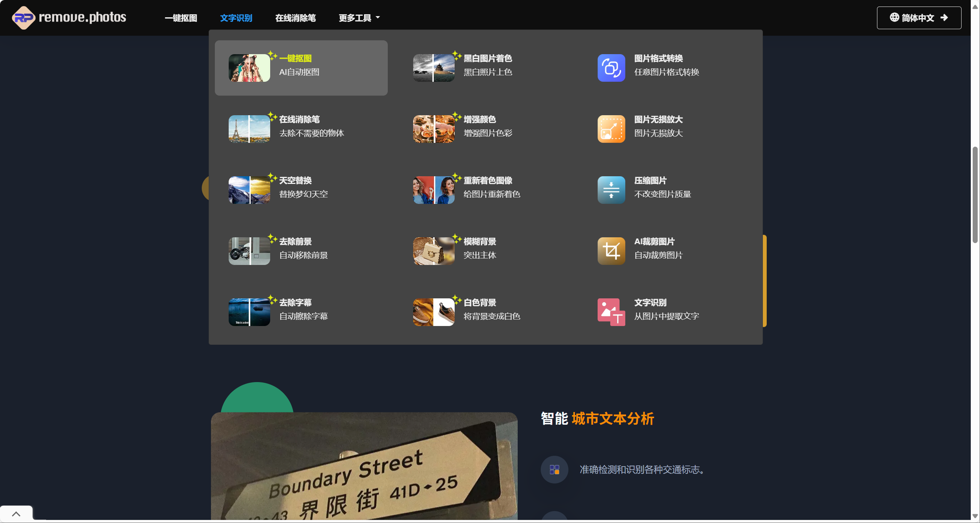Select the 去除前景 menu entry title
The height and width of the screenshot is (523, 980).
[295, 242]
